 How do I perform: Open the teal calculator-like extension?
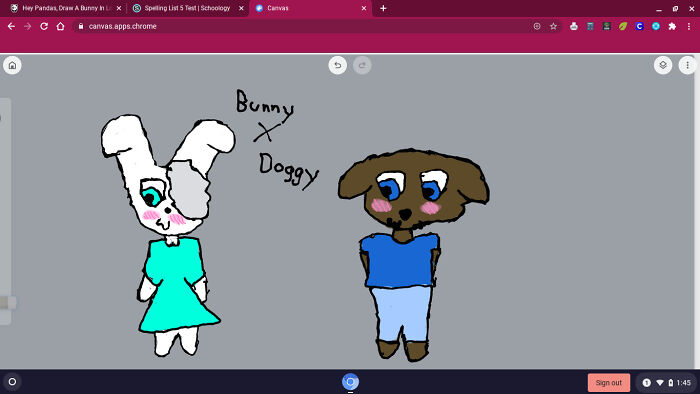tap(590, 26)
